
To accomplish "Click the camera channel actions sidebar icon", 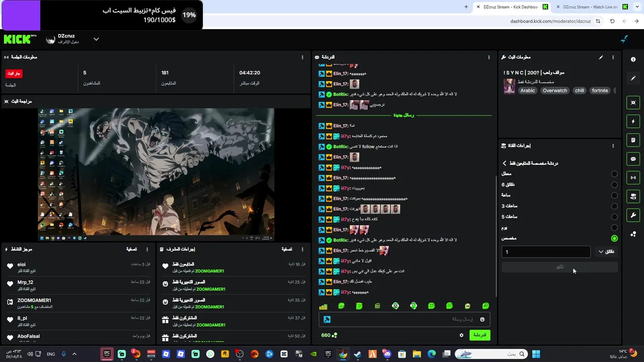I will [633, 196].
